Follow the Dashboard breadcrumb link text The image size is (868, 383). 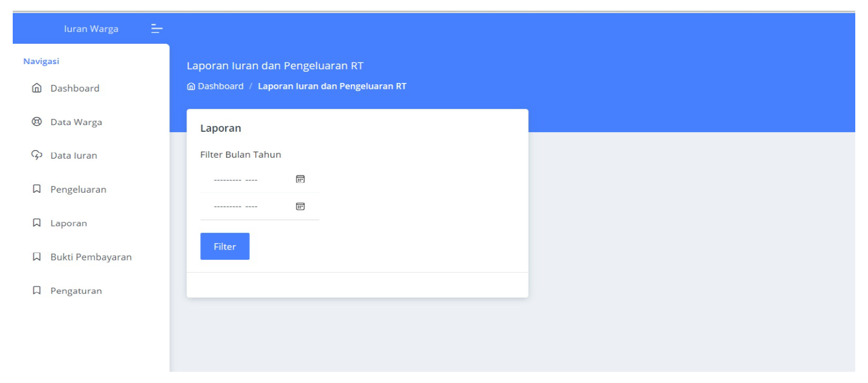point(220,86)
